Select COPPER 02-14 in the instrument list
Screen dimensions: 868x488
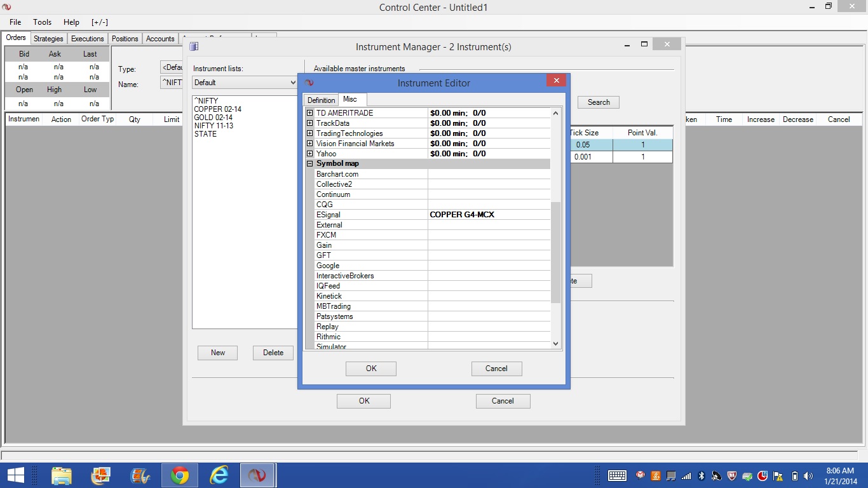(x=218, y=109)
